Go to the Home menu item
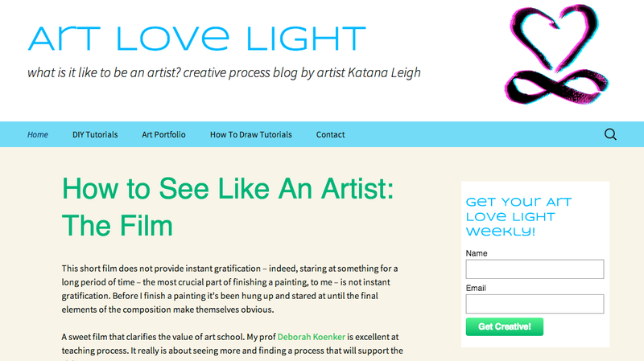 (38, 134)
